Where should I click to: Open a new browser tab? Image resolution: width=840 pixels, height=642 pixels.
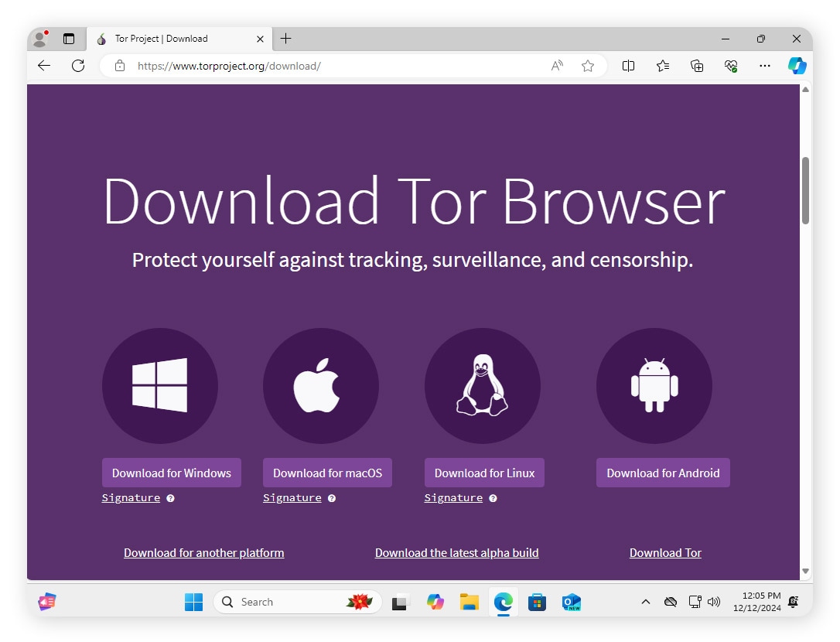[x=286, y=38]
